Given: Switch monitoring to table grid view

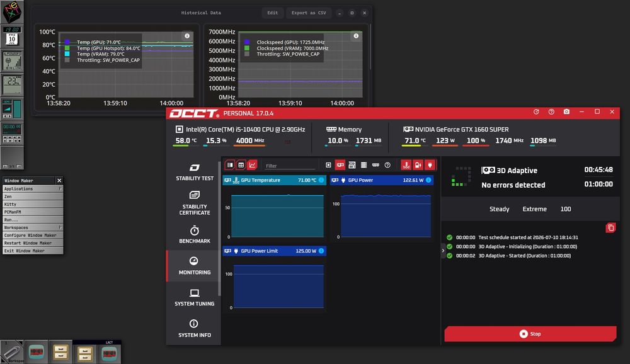Looking at the screenshot, I should [x=241, y=165].
